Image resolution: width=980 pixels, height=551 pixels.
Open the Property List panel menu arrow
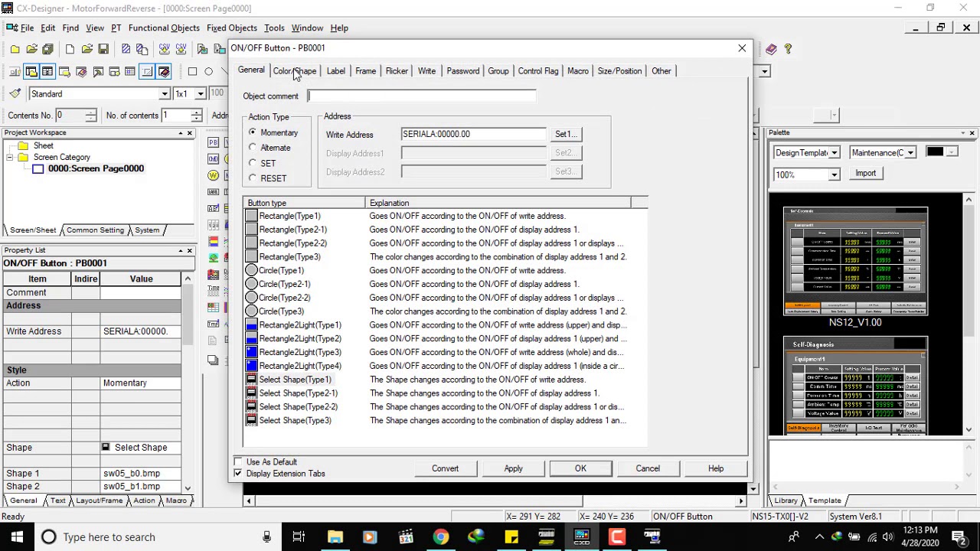(180, 251)
